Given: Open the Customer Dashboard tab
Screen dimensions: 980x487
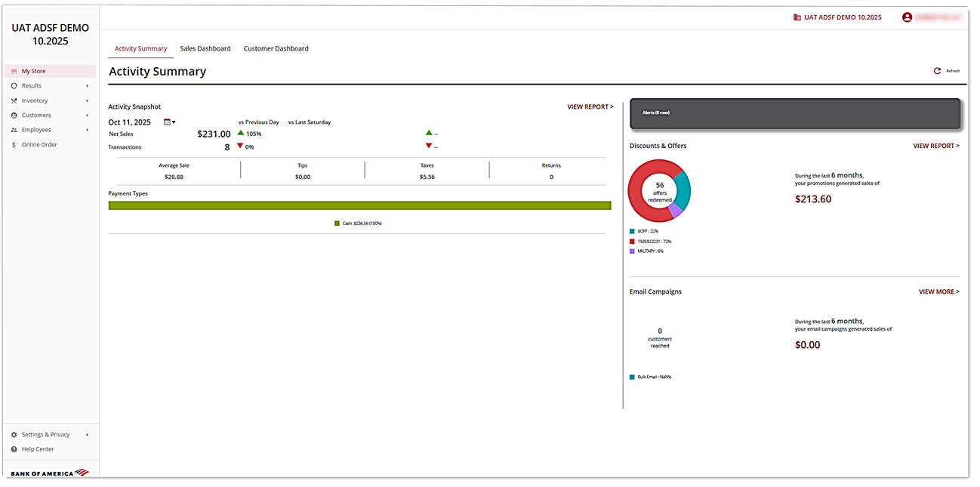Looking at the screenshot, I should click(x=275, y=48).
